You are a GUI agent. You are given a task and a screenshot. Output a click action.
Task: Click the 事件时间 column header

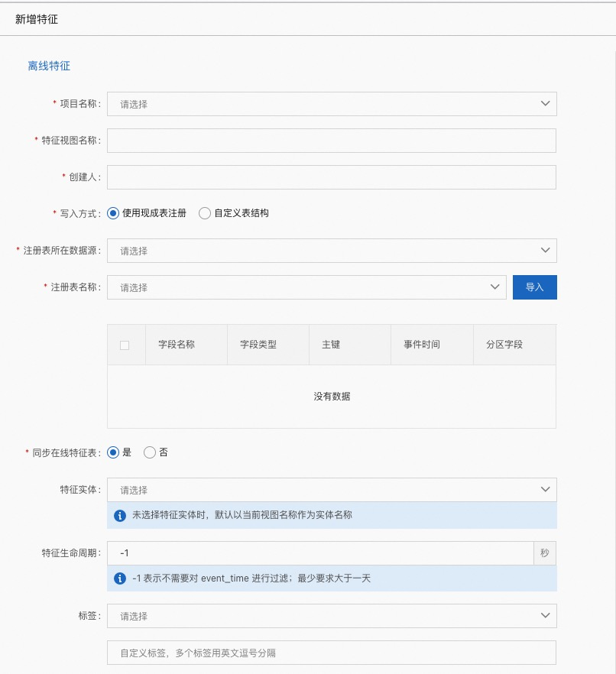click(422, 345)
